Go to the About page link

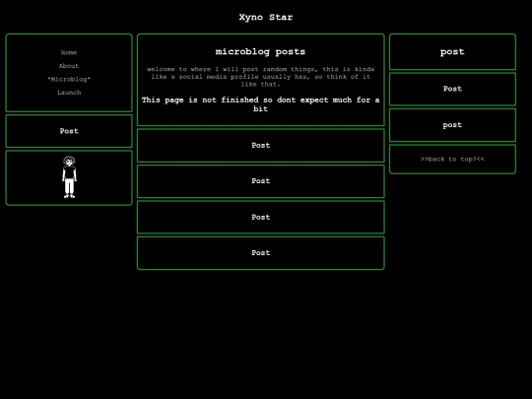69,66
